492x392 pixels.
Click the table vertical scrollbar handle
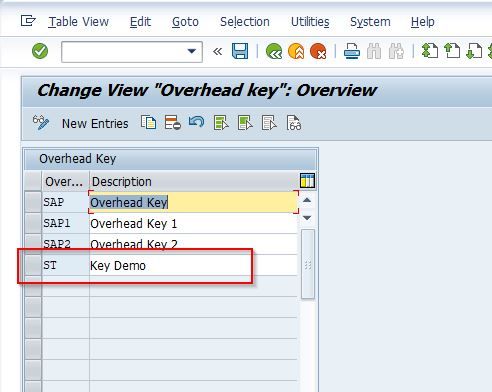(x=308, y=264)
